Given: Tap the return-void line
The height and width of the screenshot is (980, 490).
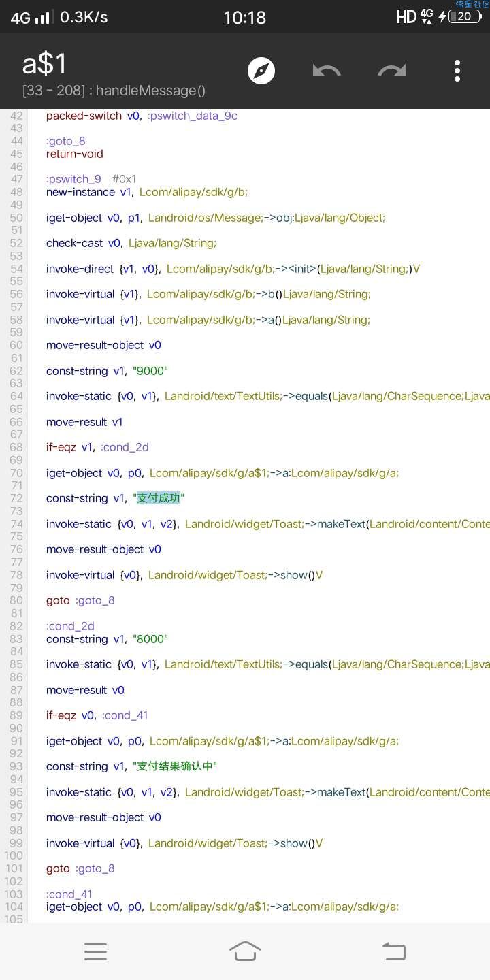Looking at the screenshot, I should click(x=75, y=154).
